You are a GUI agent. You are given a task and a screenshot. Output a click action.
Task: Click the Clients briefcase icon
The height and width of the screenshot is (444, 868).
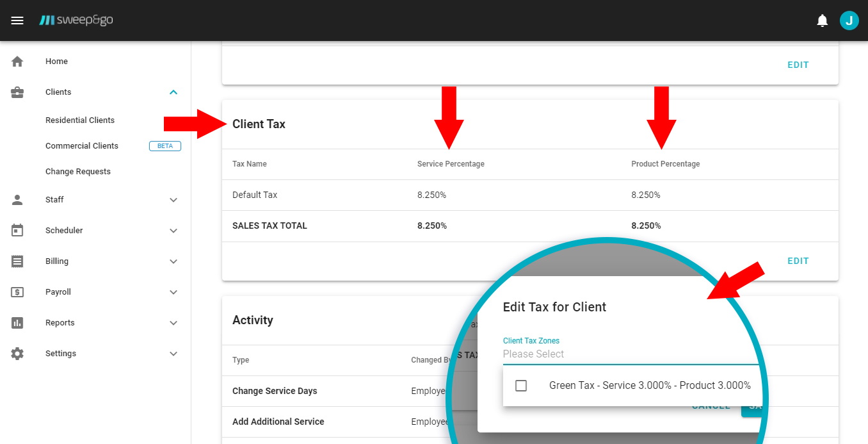click(x=17, y=92)
